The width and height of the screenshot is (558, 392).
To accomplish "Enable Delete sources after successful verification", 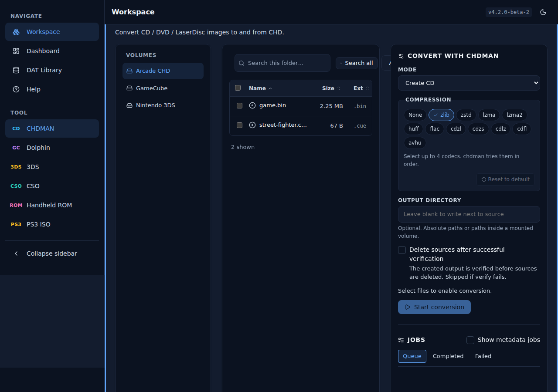I will (402, 250).
